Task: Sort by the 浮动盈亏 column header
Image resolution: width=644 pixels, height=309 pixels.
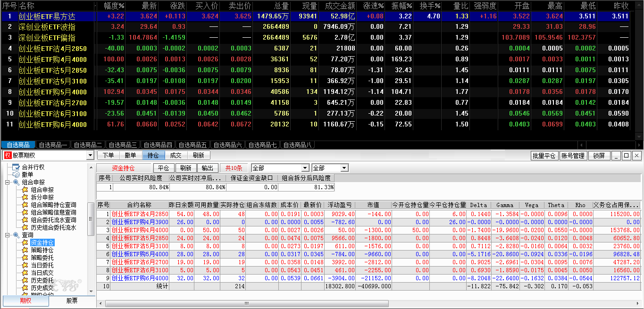Action: 340,205
